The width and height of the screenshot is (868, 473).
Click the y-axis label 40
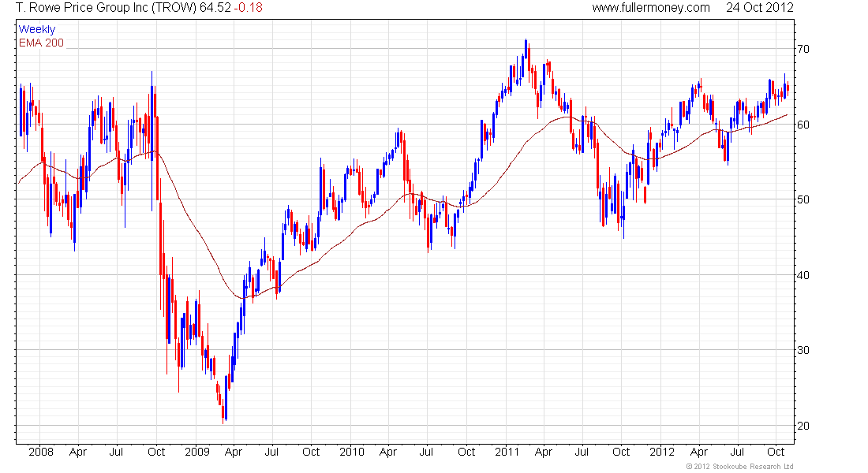[803, 275]
